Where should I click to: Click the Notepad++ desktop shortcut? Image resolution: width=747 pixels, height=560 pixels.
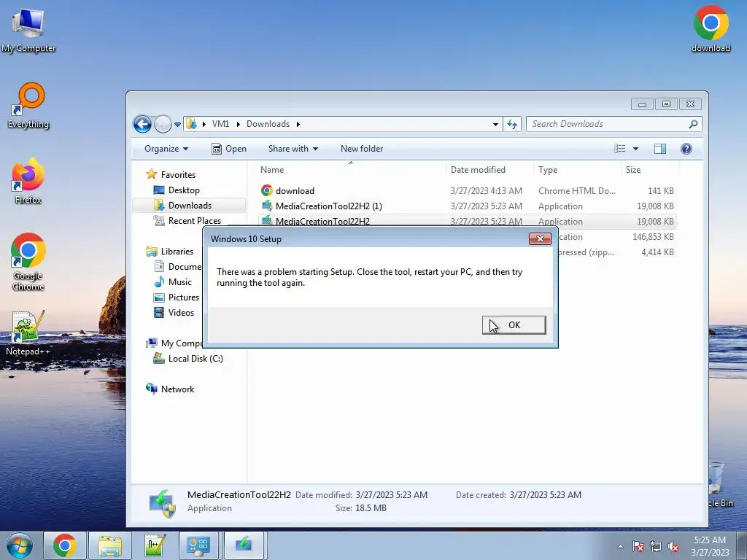point(28,332)
